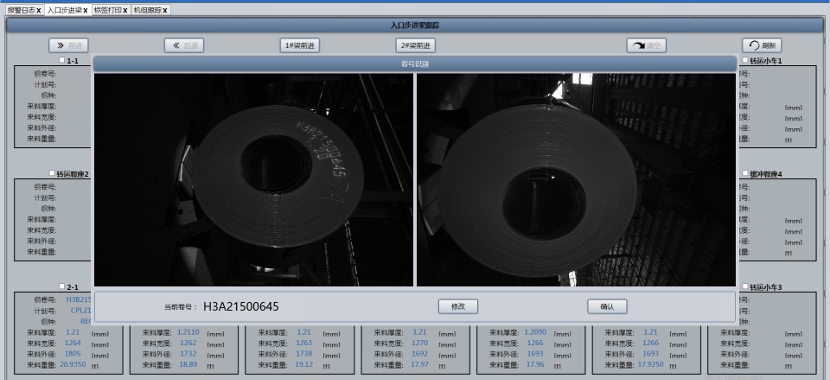Tick the 1-1 checkbox
Screen dimensions: 830x380
tap(62, 60)
